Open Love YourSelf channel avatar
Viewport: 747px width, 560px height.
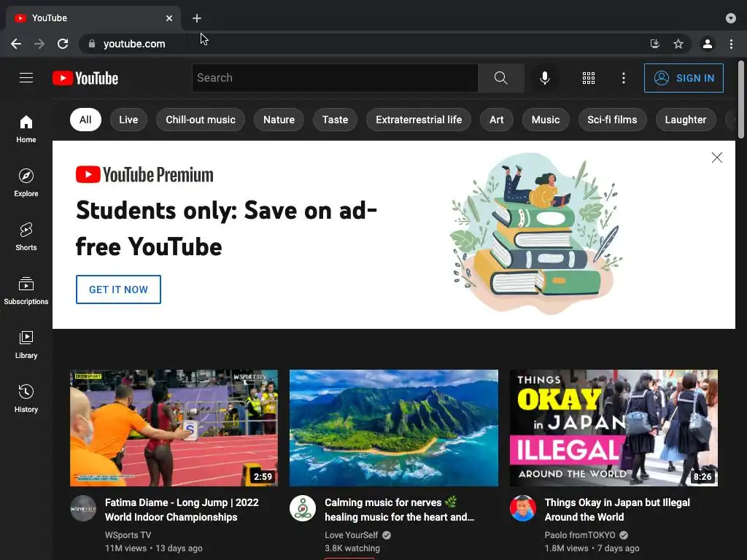(303, 508)
